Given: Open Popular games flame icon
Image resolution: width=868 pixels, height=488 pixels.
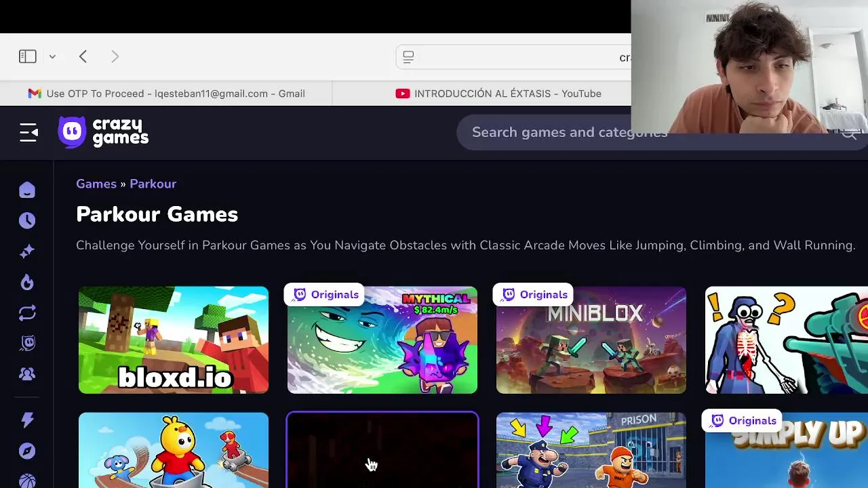Looking at the screenshot, I should [x=27, y=282].
